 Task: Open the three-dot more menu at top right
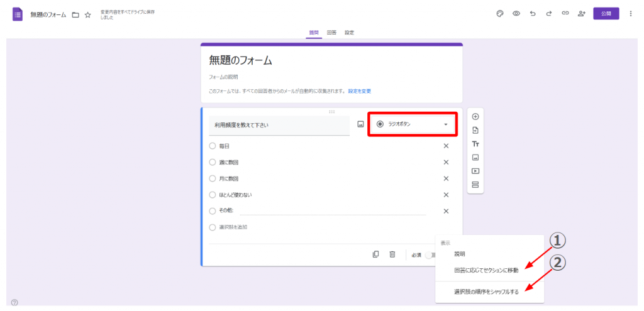point(631,13)
